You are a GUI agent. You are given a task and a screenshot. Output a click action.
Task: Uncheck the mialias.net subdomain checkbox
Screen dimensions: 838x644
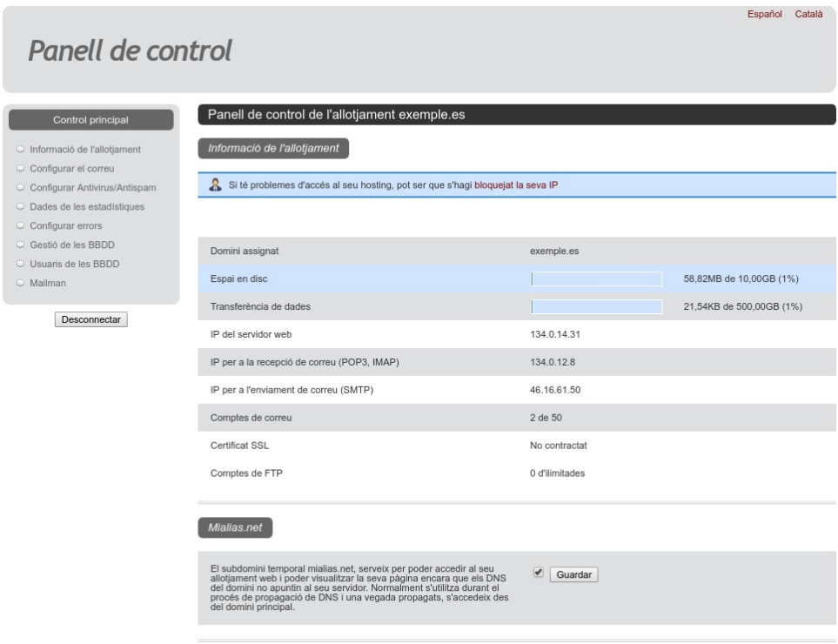pos(538,573)
